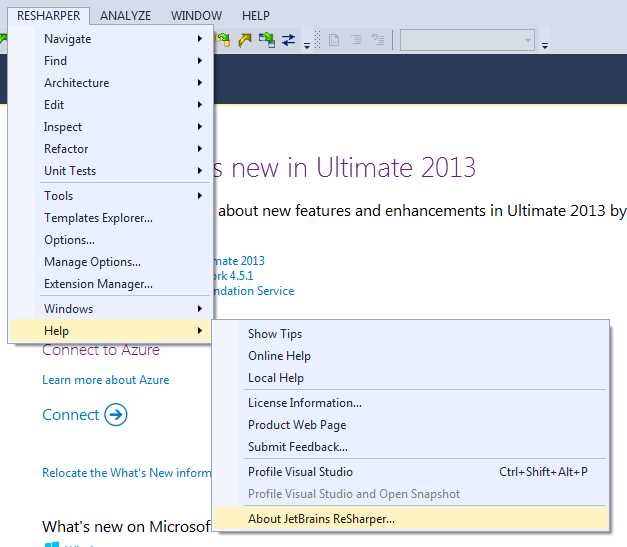Open the Ultimate 2013 link
This screenshot has height=547, width=627.
pos(239,261)
